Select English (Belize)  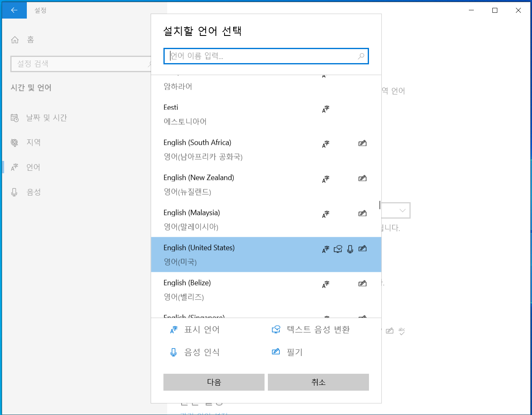click(266, 290)
